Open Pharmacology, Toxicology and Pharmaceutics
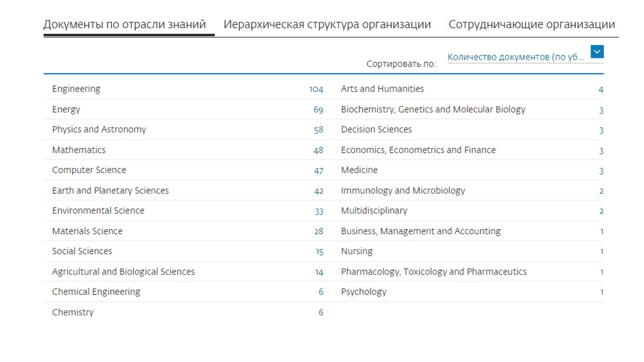The height and width of the screenshot is (362, 644). [x=434, y=271]
